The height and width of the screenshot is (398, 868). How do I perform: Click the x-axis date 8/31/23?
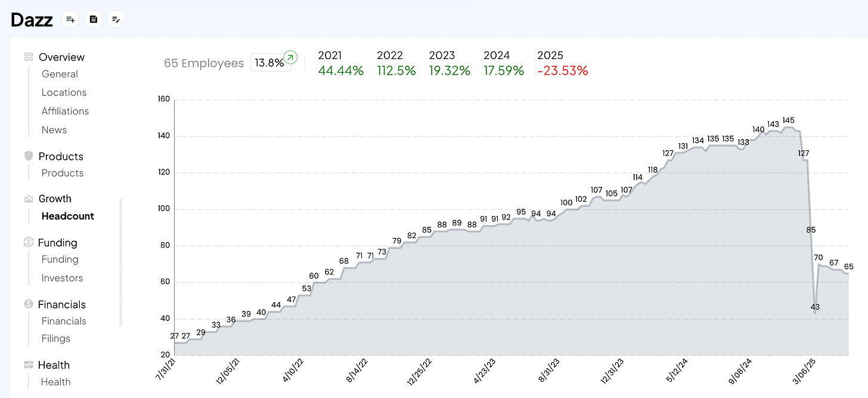[x=549, y=371]
